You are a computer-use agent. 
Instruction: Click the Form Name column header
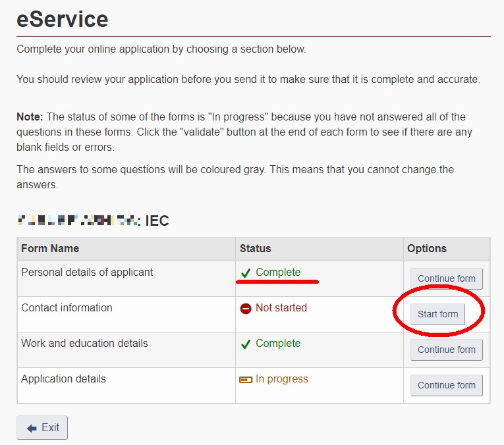coord(50,249)
